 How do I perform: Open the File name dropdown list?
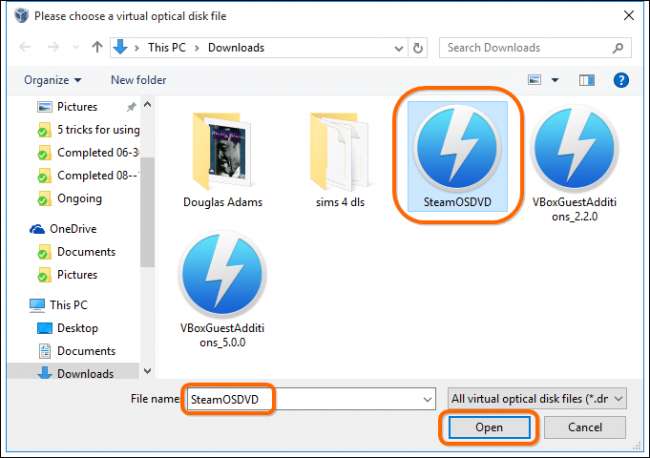(427, 400)
